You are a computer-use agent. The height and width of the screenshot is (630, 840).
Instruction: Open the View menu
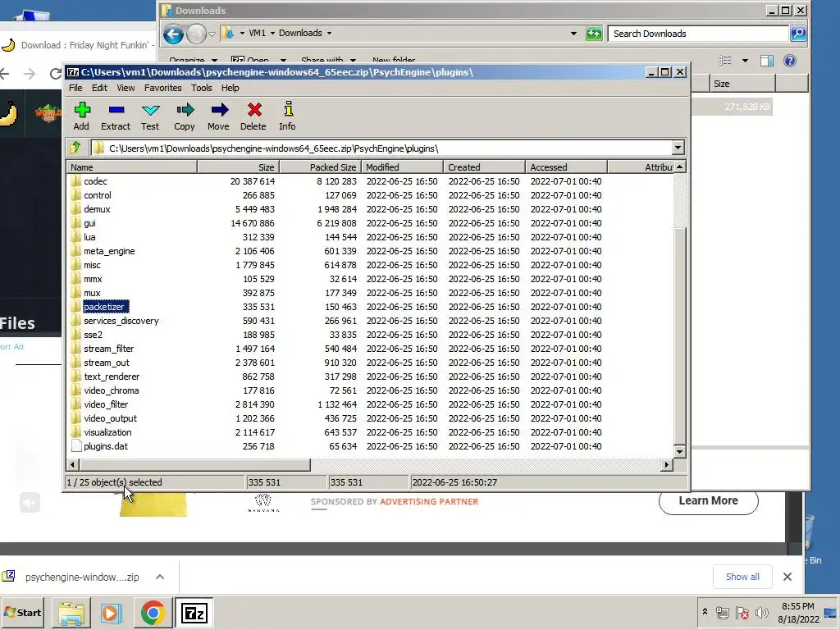click(126, 88)
